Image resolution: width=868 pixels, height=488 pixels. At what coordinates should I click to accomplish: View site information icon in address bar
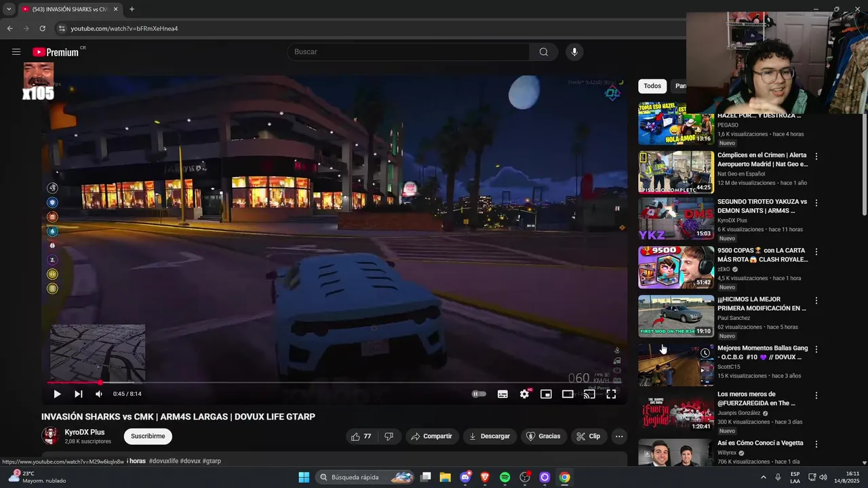[x=62, y=28]
